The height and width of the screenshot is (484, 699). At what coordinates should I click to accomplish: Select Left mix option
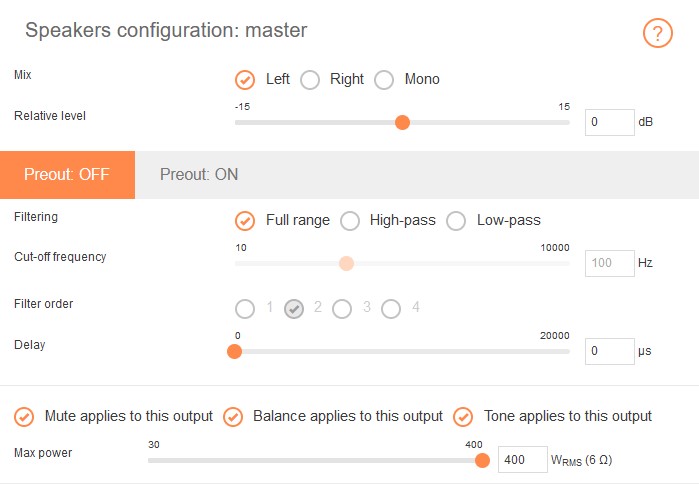click(245, 80)
